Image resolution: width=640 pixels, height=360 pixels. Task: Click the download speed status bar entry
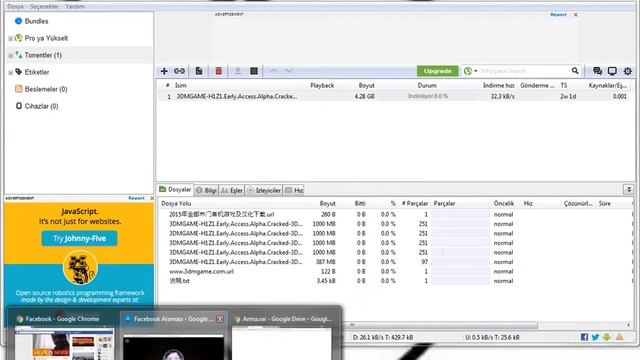click(x=383, y=338)
